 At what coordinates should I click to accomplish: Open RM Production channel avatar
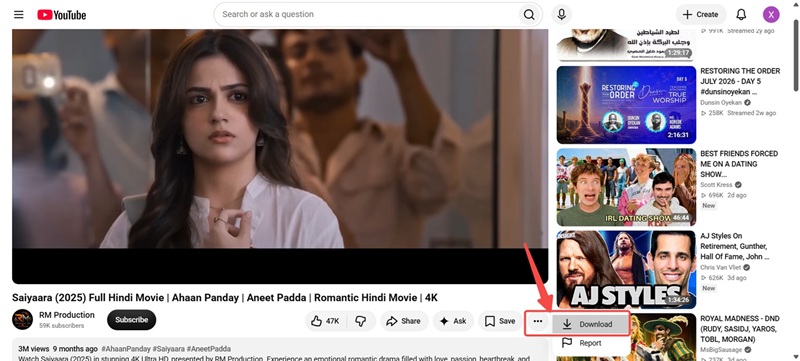pyautogui.click(x=22, y=320)
